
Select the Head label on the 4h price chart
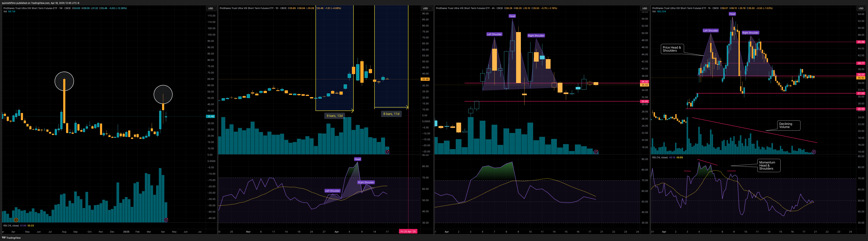click(x=512, y=16)
